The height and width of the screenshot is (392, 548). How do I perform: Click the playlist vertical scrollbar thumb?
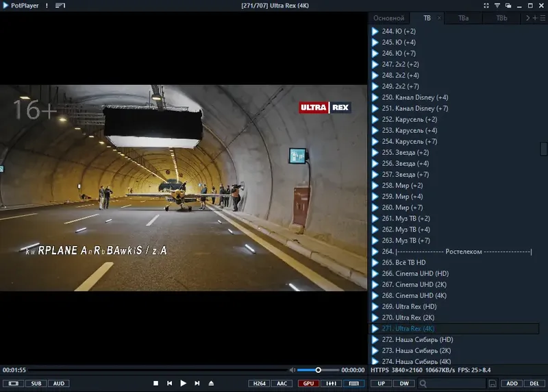(543, 149)
